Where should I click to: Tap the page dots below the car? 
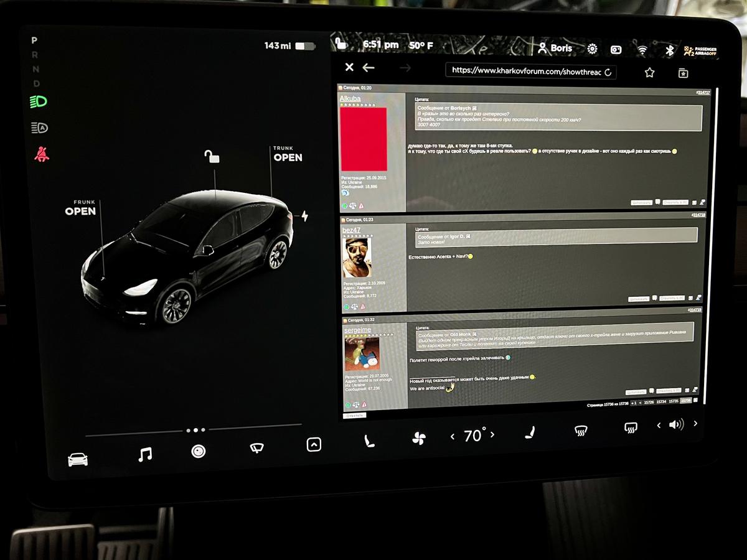[195, 430]
